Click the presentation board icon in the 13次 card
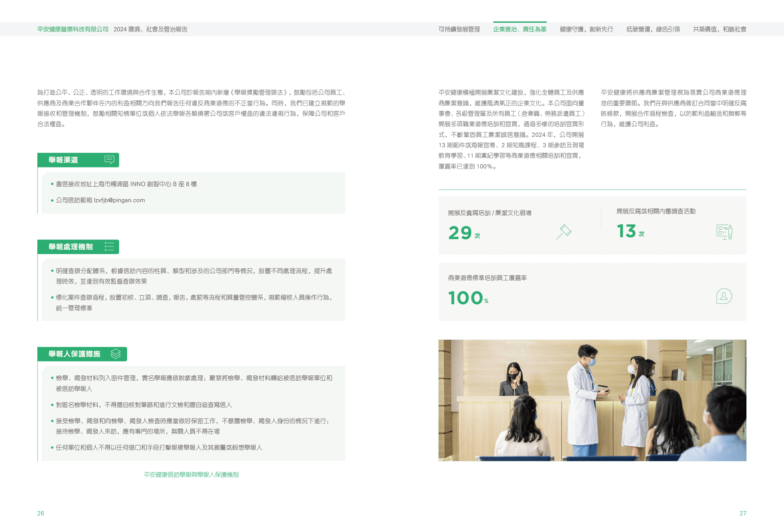 tap(724, 232)
